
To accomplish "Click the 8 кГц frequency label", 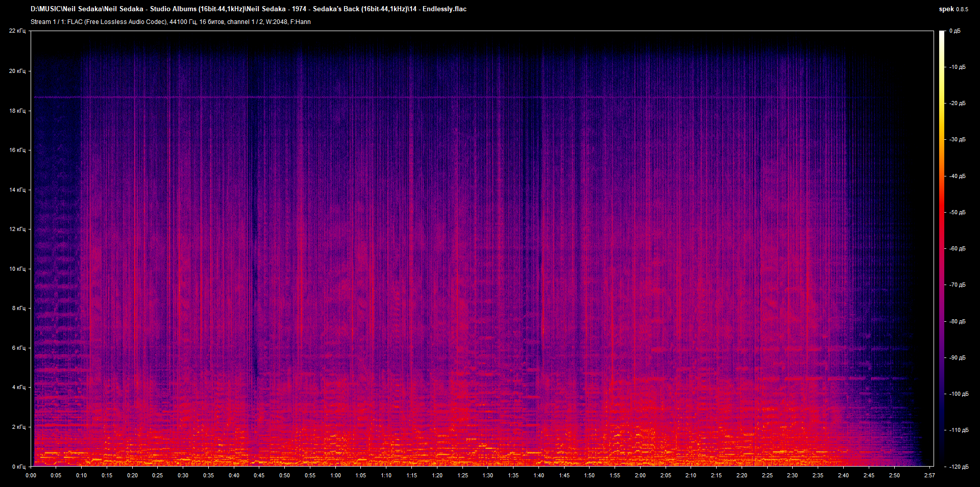I will (19, 308).
